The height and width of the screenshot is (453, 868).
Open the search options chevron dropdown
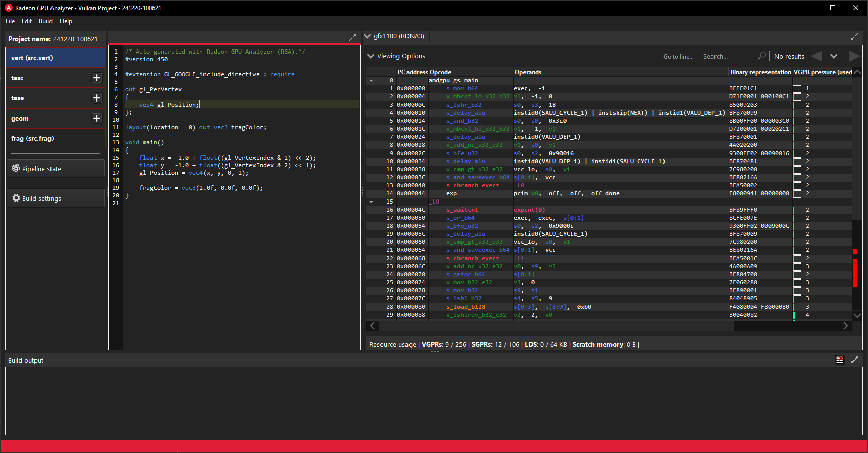(x=834, y=56)
